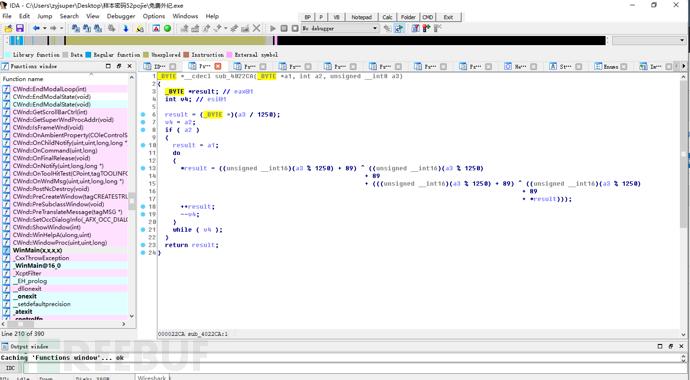Viewport: 690px width, 380px height.
Task: Open the Debugger menu
Action: pyautogui.click(x=121, y=16)
